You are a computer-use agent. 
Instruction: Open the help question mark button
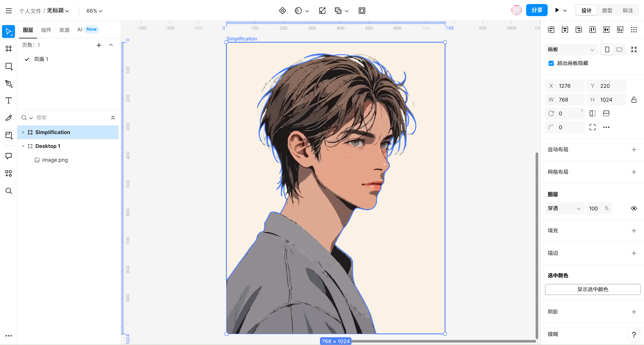click(634, 335)
